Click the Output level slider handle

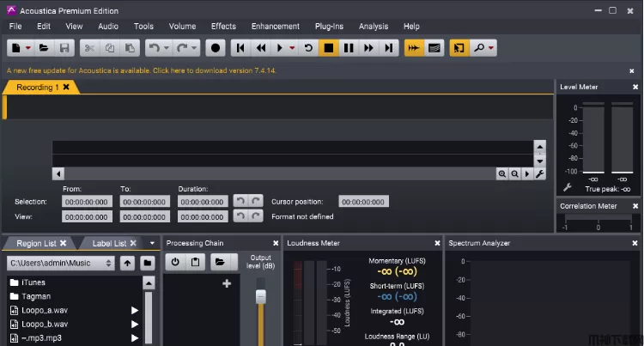(261, 296)
